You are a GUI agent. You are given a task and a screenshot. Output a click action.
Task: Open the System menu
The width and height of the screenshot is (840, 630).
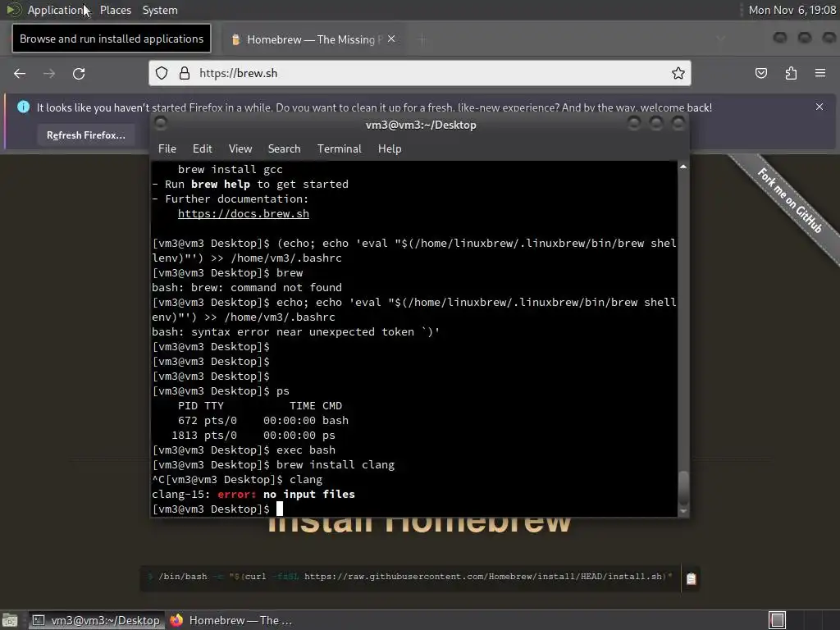coord(160,10)
